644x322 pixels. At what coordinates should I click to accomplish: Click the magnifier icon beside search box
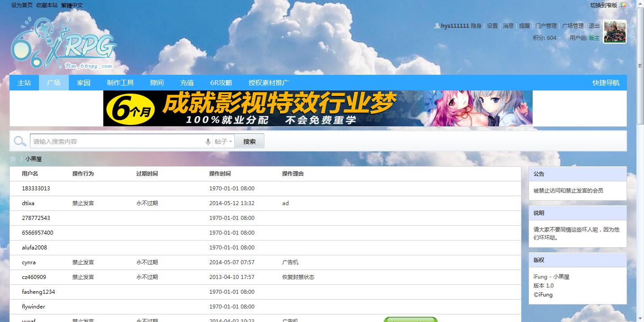click(20, 142)
